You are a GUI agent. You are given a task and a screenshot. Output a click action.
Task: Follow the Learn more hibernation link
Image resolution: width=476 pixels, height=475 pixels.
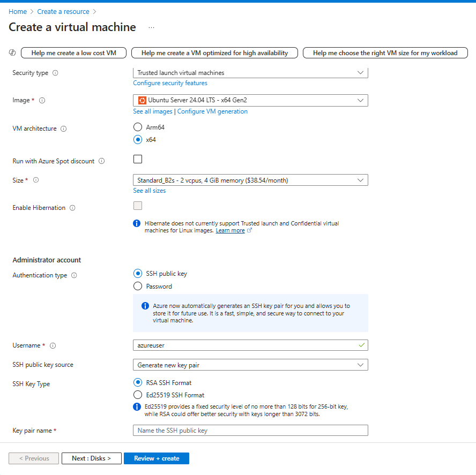click(230, 230)
